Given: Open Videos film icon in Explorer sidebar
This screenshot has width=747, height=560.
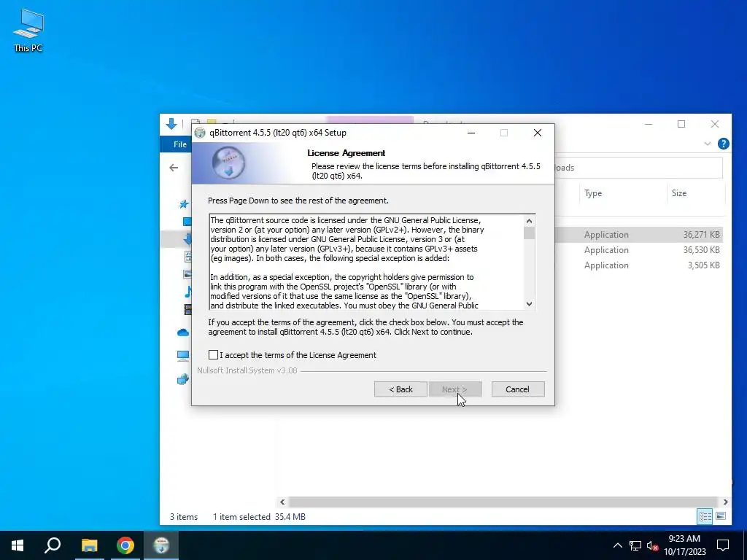Looking at the screenshot, I should pyautogui.click(x=187, y=309).
